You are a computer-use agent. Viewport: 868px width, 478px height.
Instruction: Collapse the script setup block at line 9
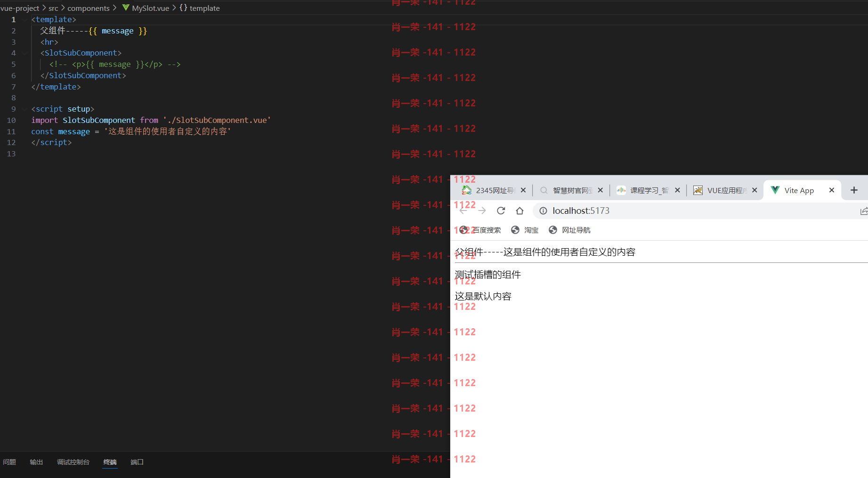coord(24,109)
